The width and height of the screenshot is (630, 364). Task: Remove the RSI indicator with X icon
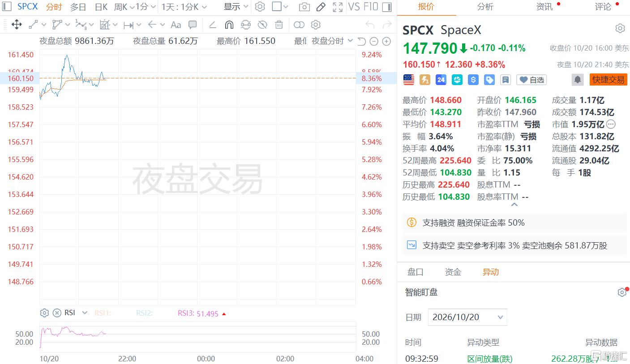57,313
